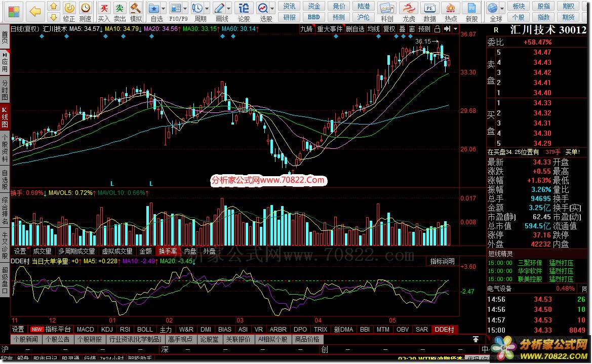Click 删自选 to remove from watchlist
Viewport: 592px width, 364px height.
[355, 29]
